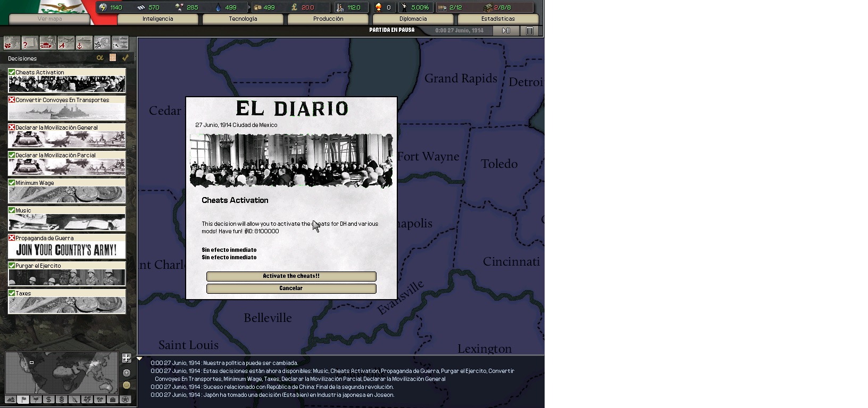Click the naval units anchor icon

[x=84, y=44]
